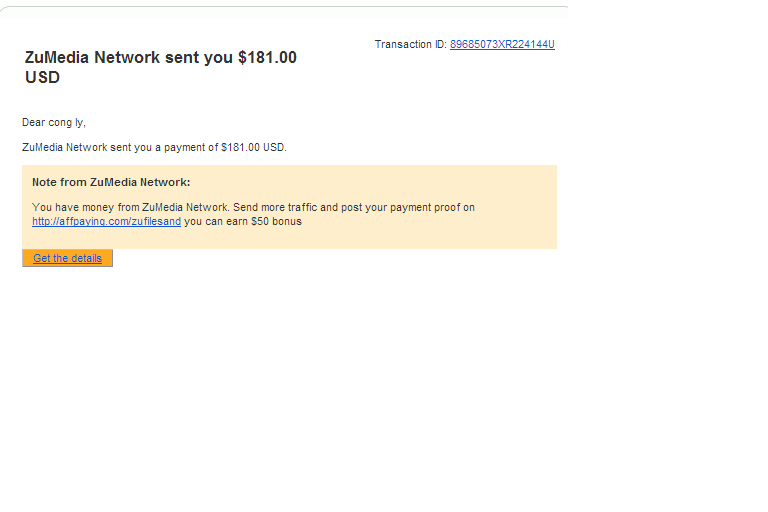The width and height of the screenshot is (768, 512).
Task: Follow the affpaying.com/zufilesand link
Action: [x=106, y=221]
